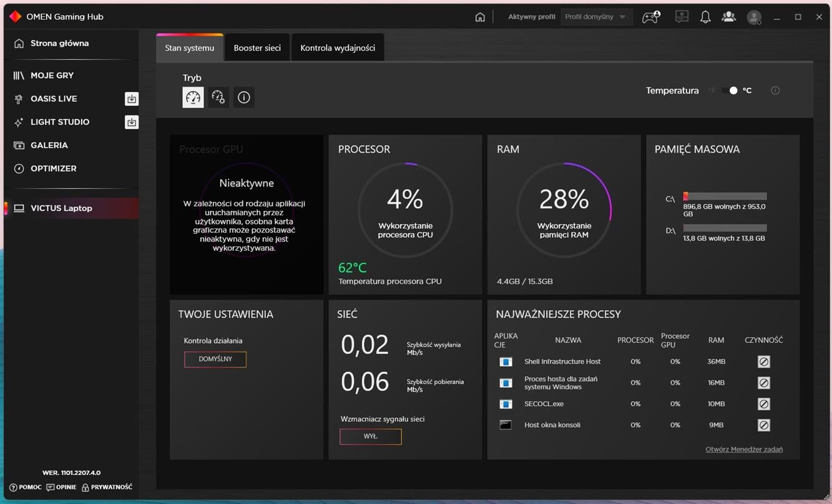Open the Profil domyślny dropdown
The image size is (832, 504).
596,17
